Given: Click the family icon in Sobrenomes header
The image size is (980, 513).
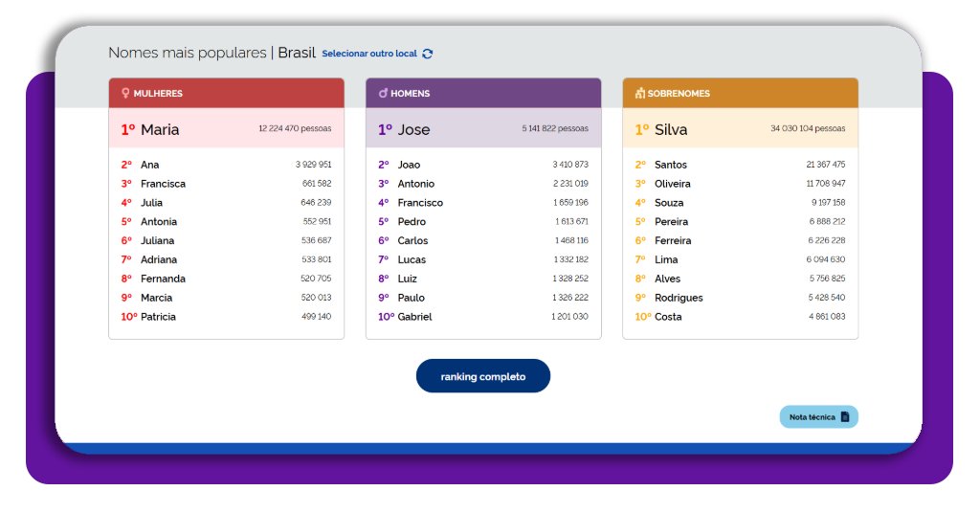Looking at the screenshot, I should click(x=639, y=94).
